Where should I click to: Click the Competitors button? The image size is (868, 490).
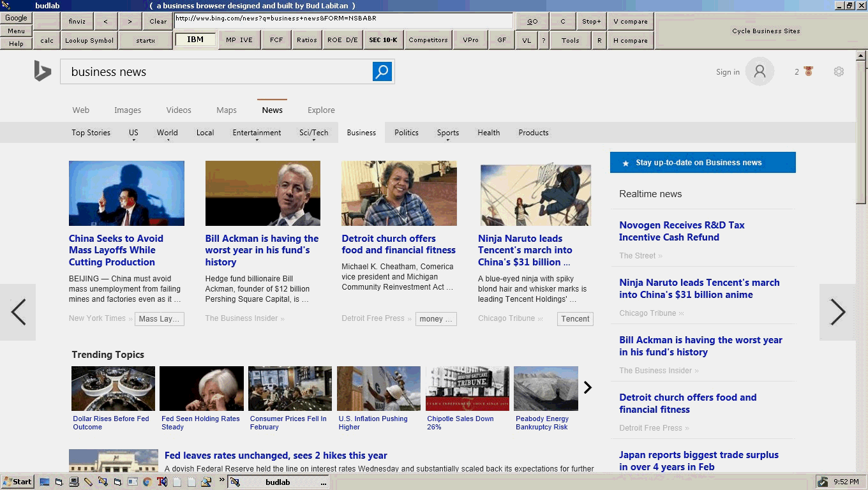click(428, 40)
